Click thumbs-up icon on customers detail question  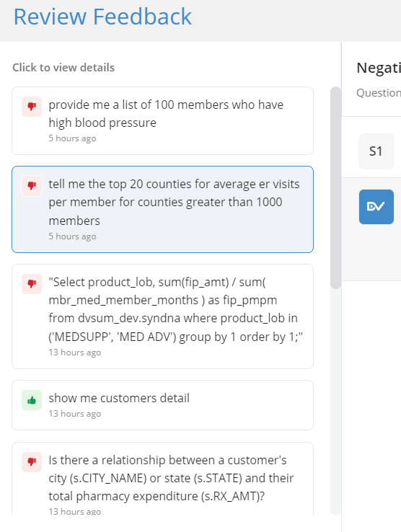point(32,400)
